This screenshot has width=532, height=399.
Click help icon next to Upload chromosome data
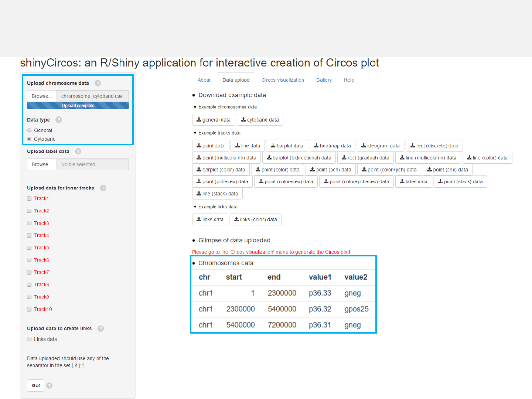click(98, 83)
